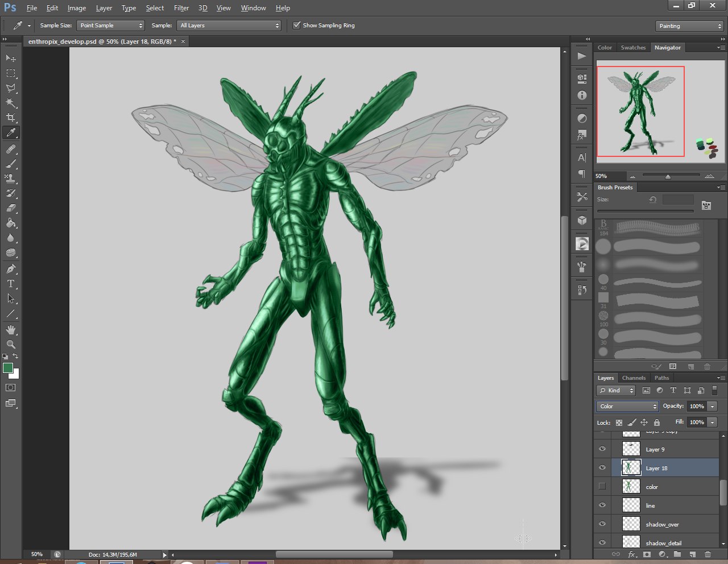Open the Image menu

coord(77,8)
